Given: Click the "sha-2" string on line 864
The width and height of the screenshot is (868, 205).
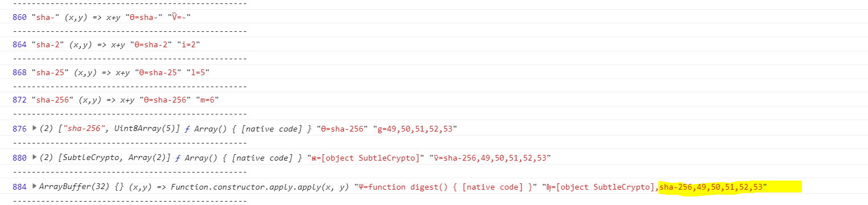Looking at the screenshot, I should [48, 44].
